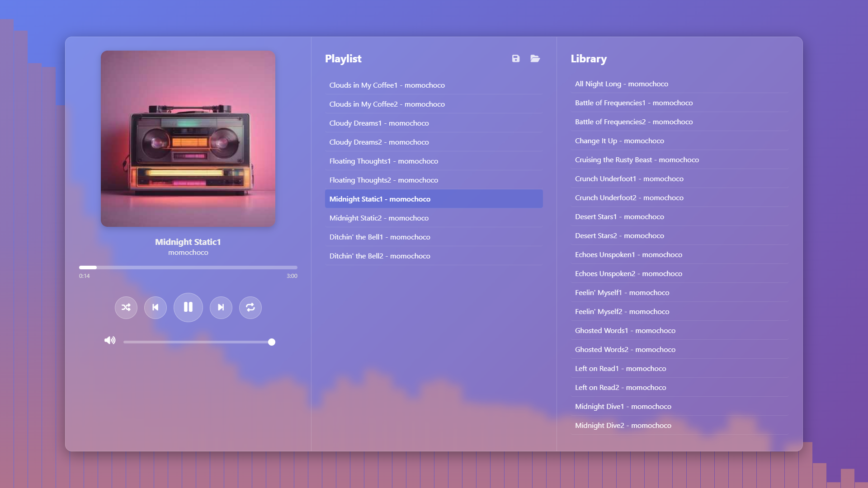Open playlist with folder icon
The height and width of the screenshot is (488, 868).
(x=535, y=59)
